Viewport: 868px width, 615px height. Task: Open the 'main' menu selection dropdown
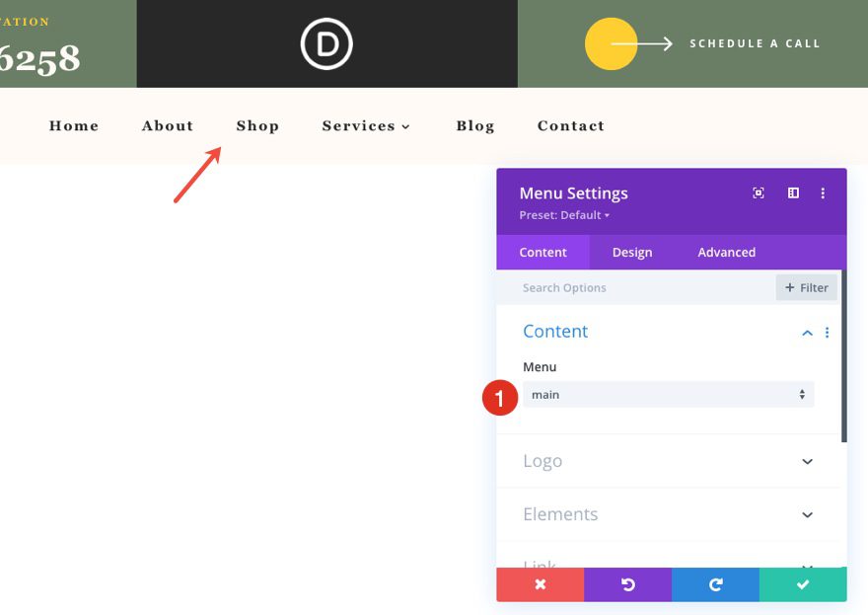pos(669,394)
